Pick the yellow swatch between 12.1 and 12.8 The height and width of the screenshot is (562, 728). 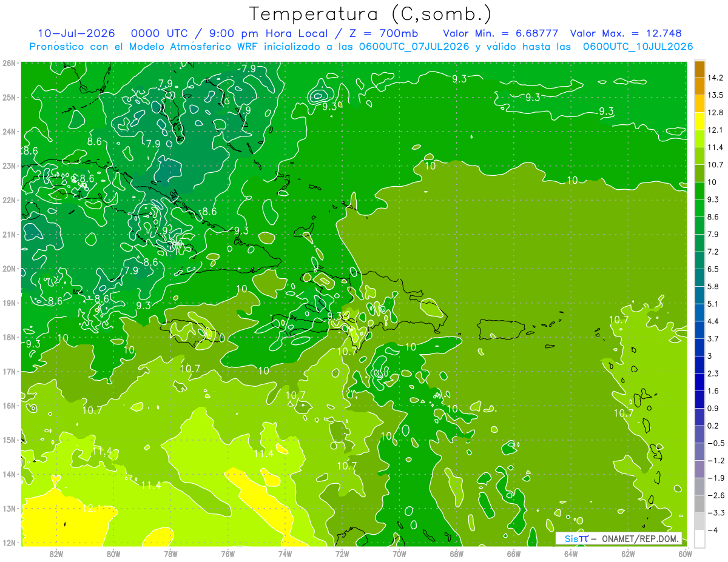click(x=699, y=121)
